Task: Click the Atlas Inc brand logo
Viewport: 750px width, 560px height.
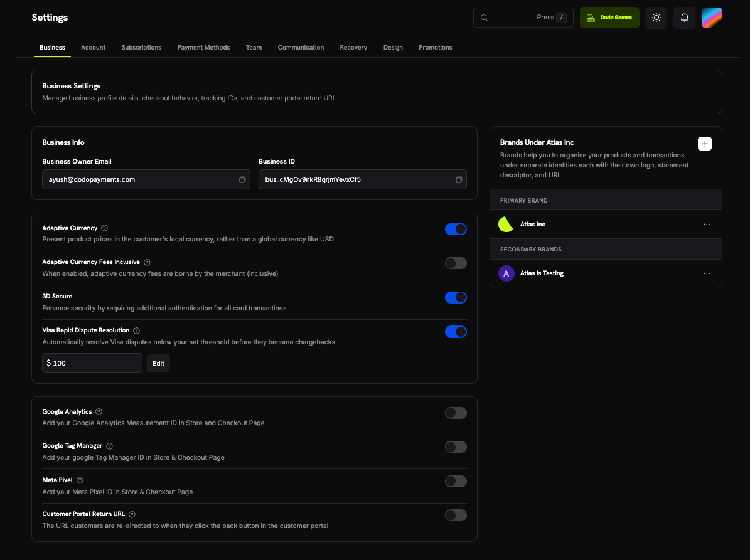Action: pyautogui.click(x=506, y=224)
